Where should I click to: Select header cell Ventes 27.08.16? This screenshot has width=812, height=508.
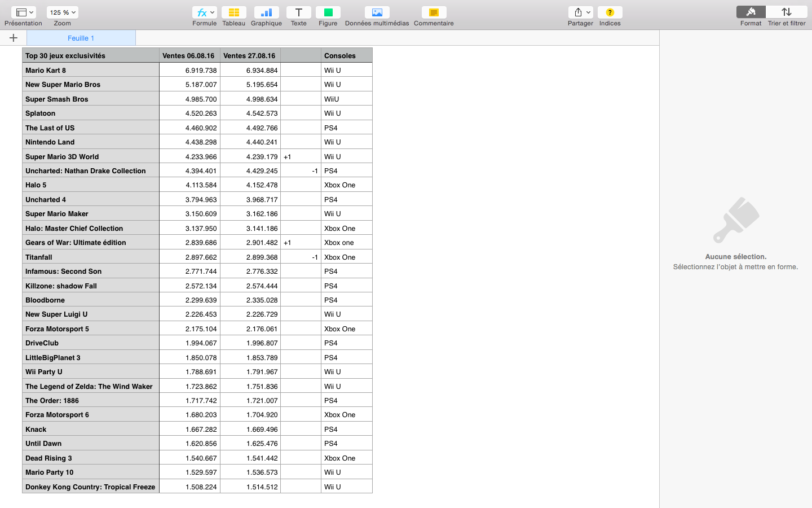[250, 55]
